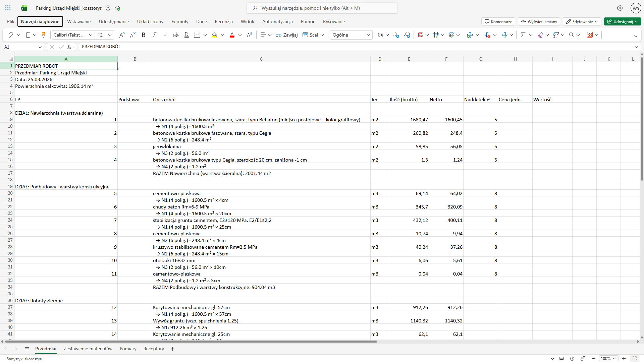The width and height of the screenshot is (644, 362).
Task: Switch to the Zestawienie materiałów sheet tab
Action: pos(88,349)
